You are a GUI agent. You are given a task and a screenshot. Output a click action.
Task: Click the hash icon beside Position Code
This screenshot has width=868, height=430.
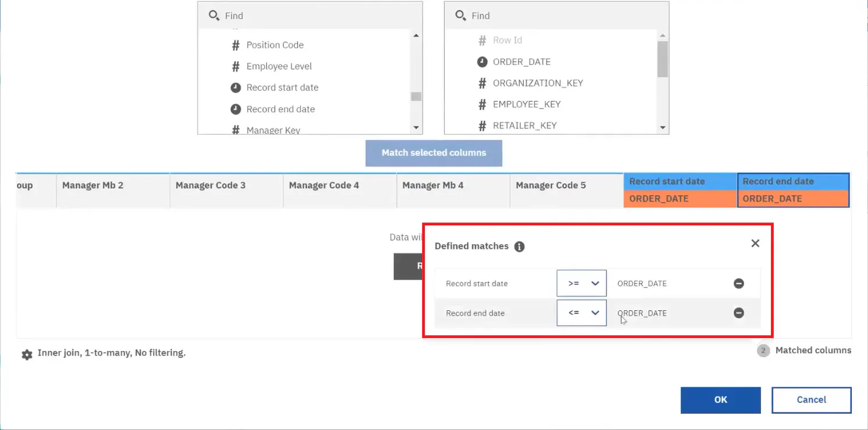click(235, 45)
